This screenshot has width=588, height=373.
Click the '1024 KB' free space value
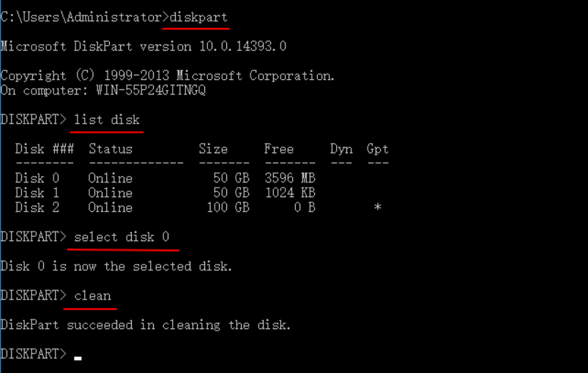tap(290, 193)
